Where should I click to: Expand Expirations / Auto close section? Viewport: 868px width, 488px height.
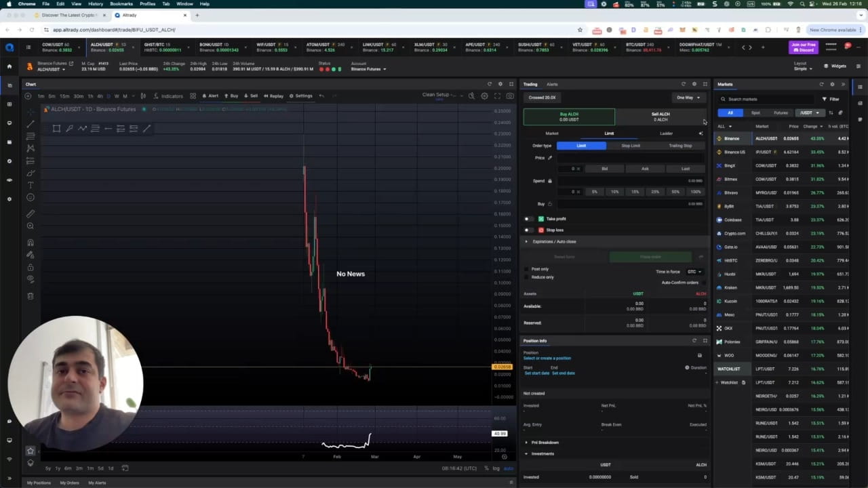tap(526, 241)
